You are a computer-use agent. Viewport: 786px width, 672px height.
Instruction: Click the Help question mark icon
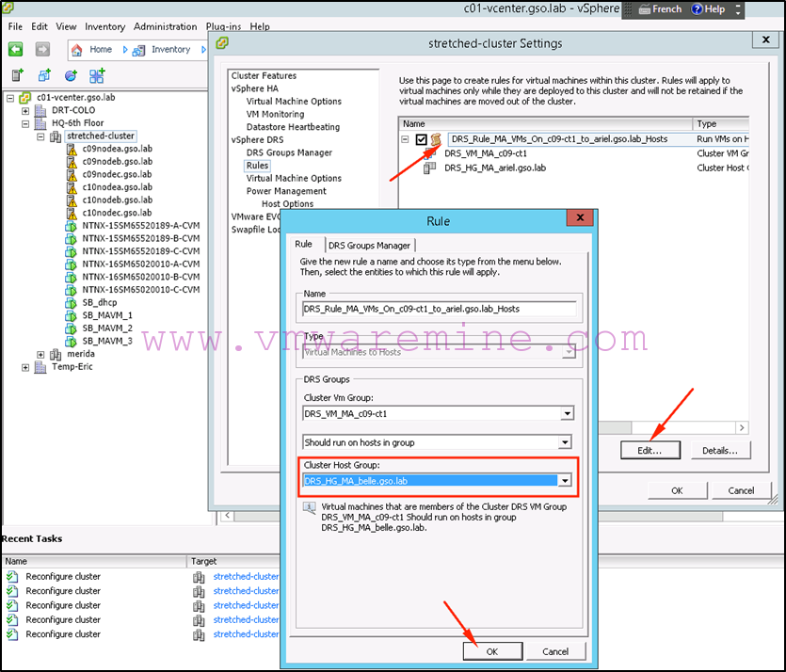pos(697,9)
